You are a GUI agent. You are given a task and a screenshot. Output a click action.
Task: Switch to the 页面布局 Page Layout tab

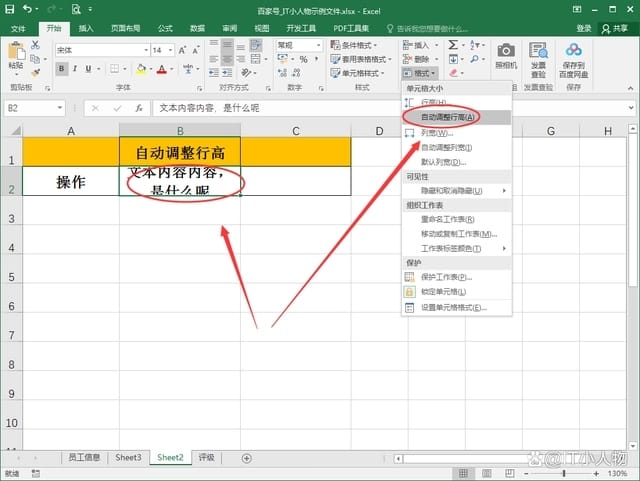click(x=125, y=28)
